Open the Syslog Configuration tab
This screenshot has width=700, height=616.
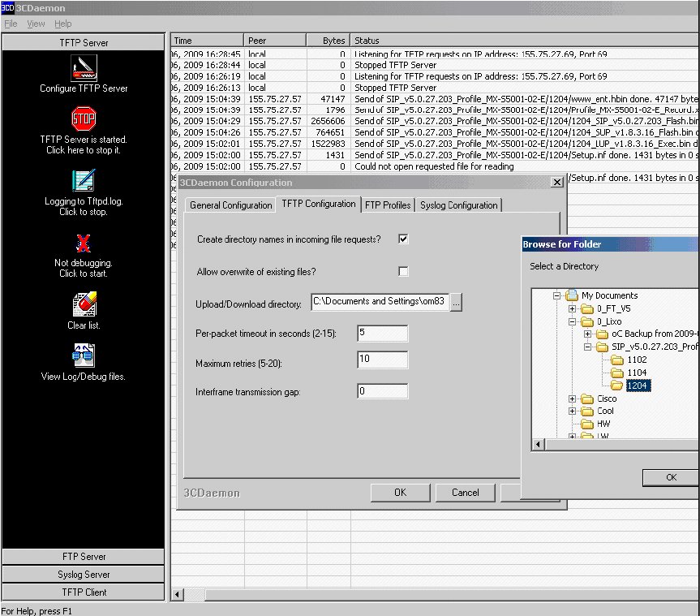click(x=458, y=205)
